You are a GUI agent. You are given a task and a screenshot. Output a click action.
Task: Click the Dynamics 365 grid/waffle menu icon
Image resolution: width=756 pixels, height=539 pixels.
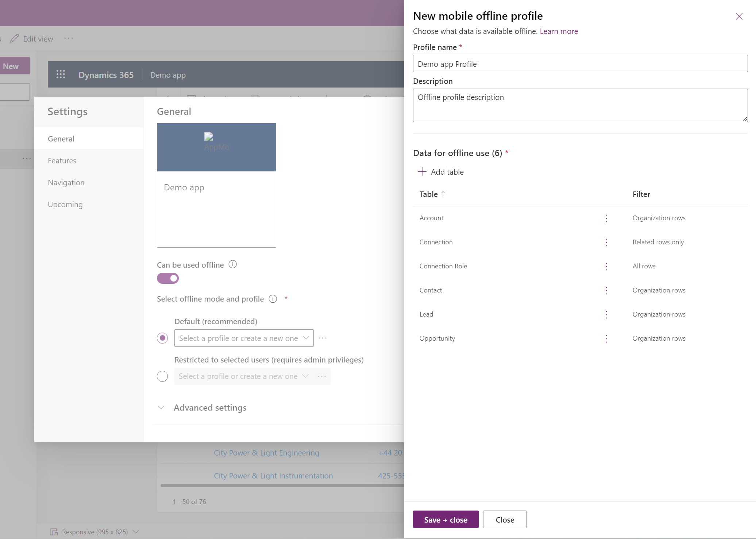(60, 74)
